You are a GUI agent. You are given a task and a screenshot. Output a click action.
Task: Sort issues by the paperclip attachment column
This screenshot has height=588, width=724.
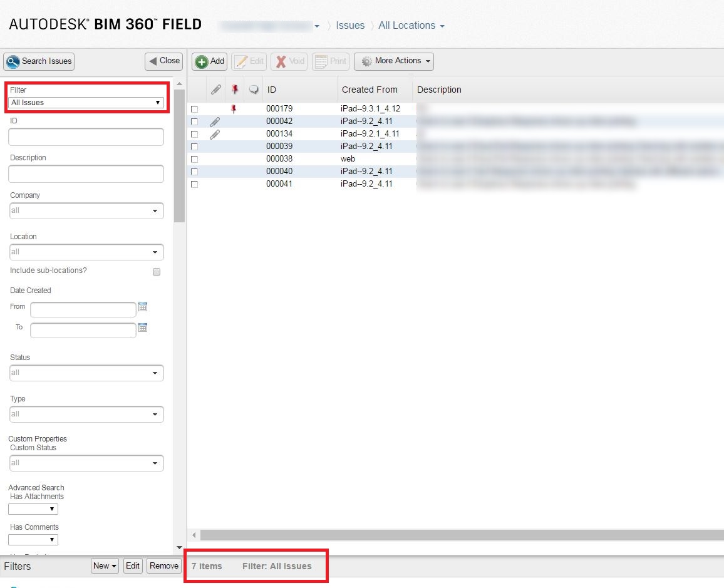(x=215, y=89)
